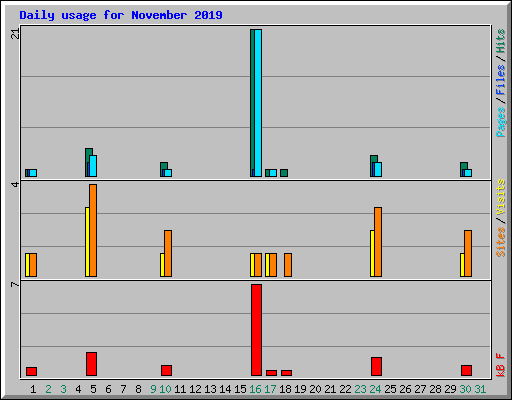Screen dimensions: 512x400
Task: Click day label '16' on the x-axis
Action: point(255,389)
